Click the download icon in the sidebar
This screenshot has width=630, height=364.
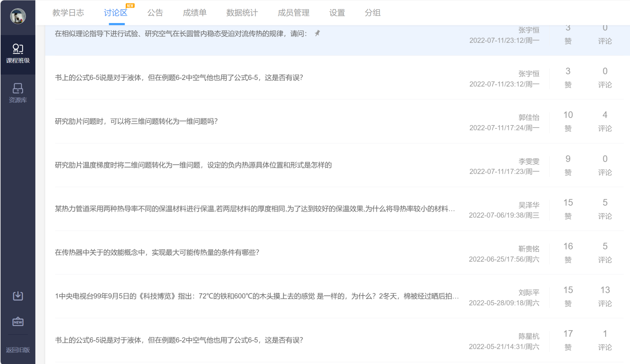click(18, 296)
